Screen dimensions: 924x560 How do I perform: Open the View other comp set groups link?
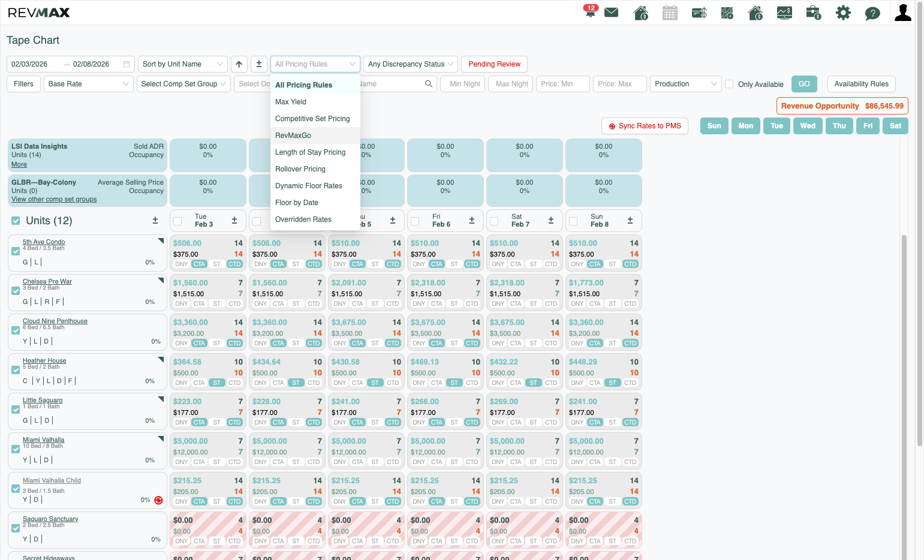point(54,200)
